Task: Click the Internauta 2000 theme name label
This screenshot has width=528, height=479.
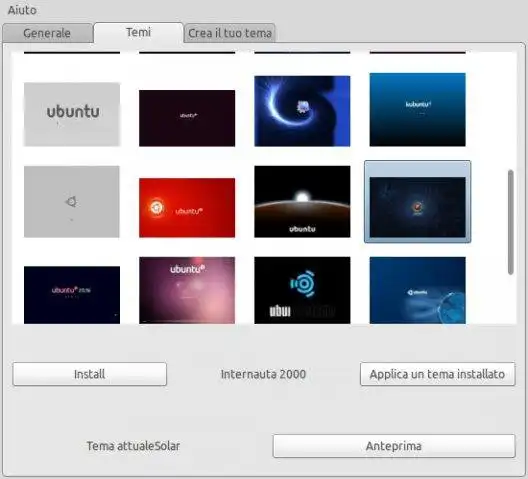Action: 263,374
